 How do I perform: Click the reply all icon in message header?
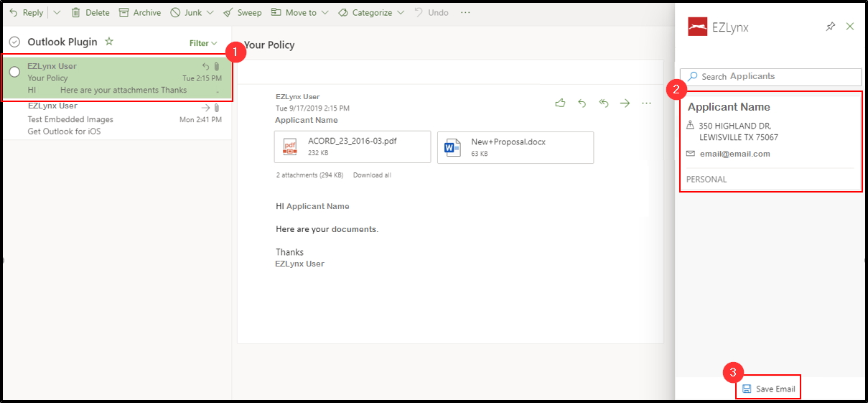tap(604, 103)
